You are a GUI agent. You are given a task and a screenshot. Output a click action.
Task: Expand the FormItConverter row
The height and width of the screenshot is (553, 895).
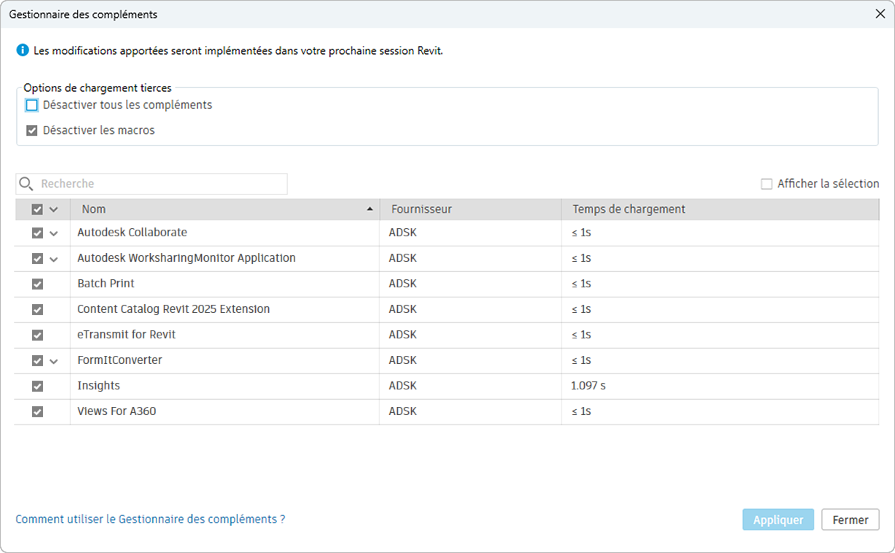[54, 361]
